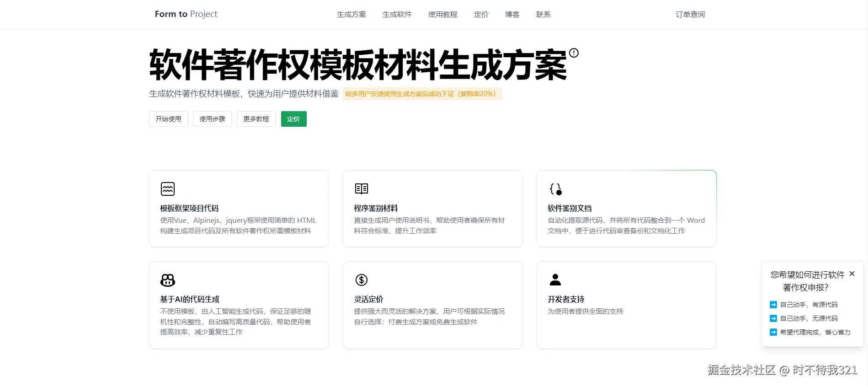Click the Form to Project logo
Screen dimensions: 868x387
tap(186, 14)
